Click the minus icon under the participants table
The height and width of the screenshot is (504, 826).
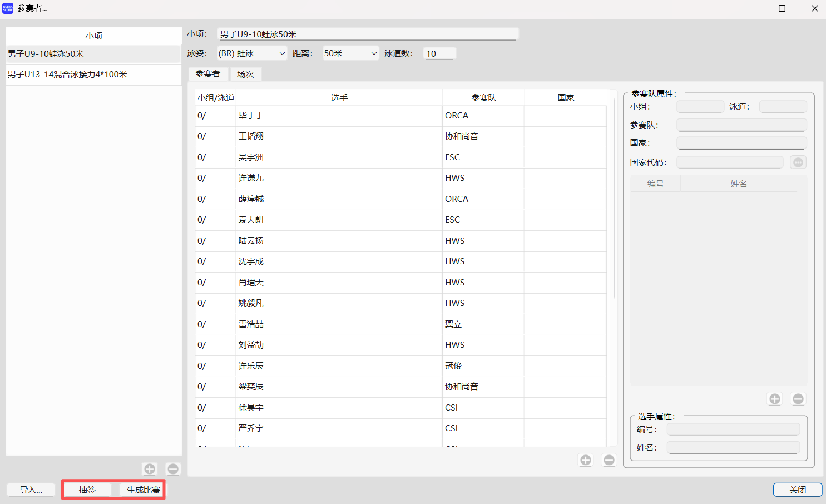(609, 459)
